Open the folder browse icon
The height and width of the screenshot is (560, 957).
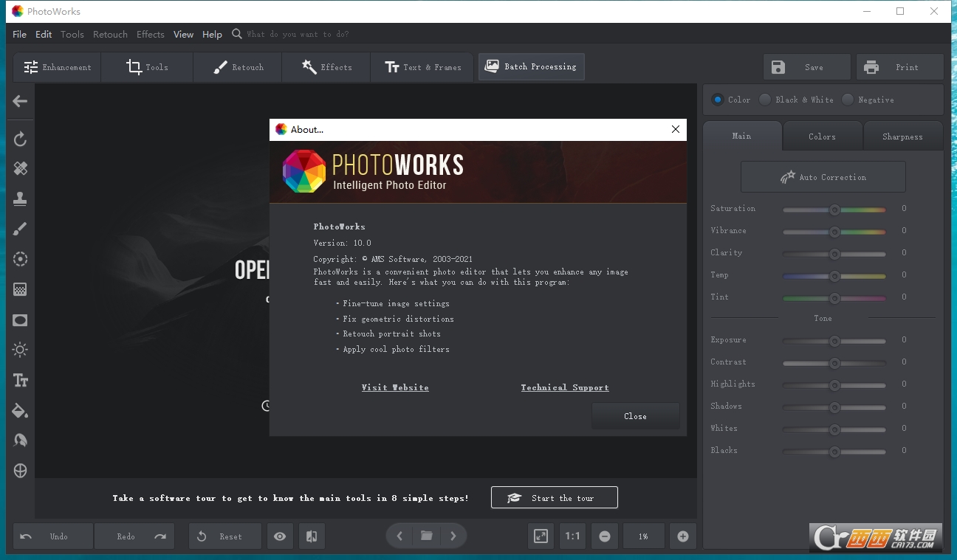click(427, 536)
